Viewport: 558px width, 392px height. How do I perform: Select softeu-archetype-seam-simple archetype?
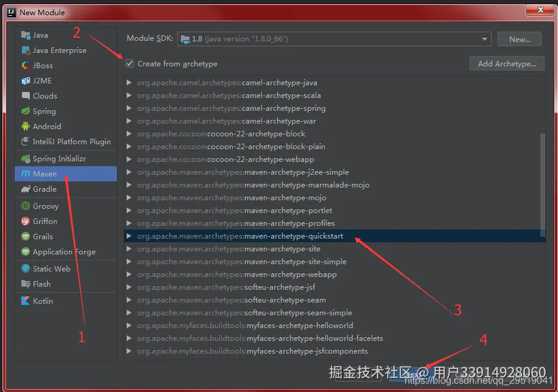(x=334, y=313)
